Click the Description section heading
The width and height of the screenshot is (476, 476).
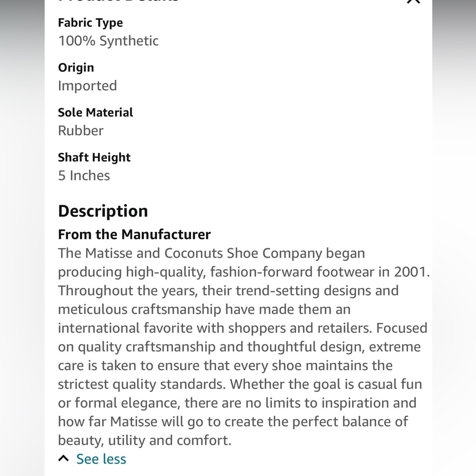(103, 211)
